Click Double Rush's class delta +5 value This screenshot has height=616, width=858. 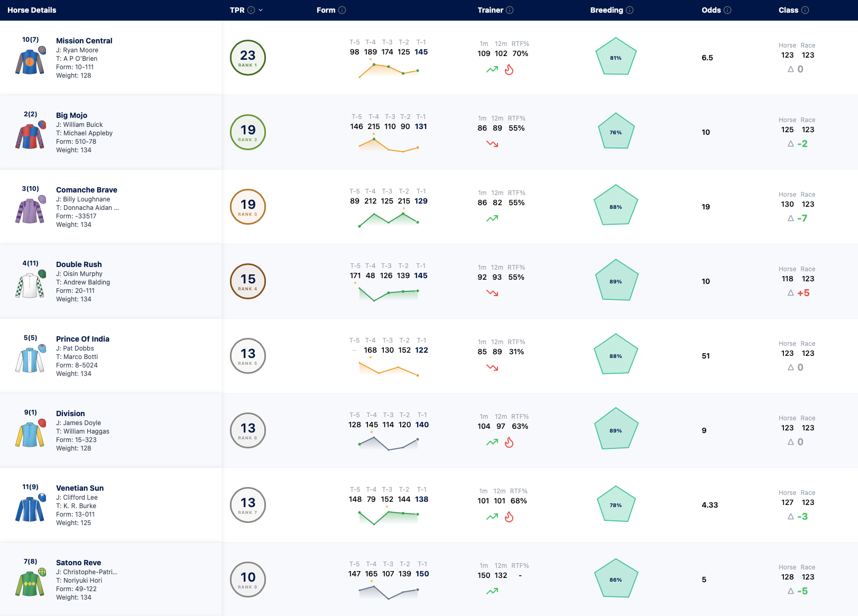pos(804,293)
